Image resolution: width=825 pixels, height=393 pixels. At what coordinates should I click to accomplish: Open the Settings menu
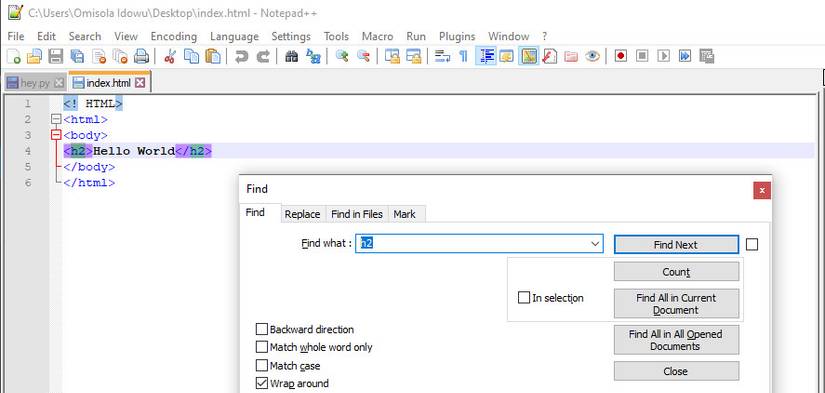pos(291,36)
